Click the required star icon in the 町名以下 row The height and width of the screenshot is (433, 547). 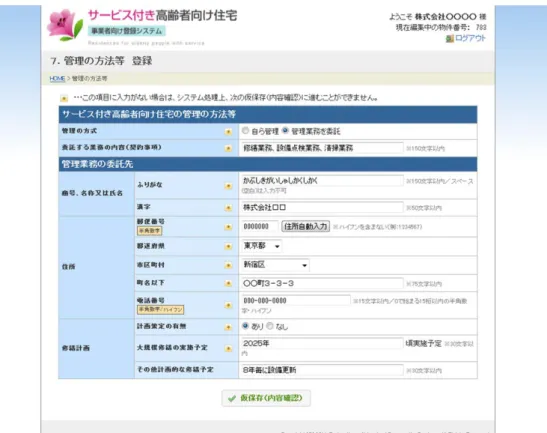[x=228, y=283]
